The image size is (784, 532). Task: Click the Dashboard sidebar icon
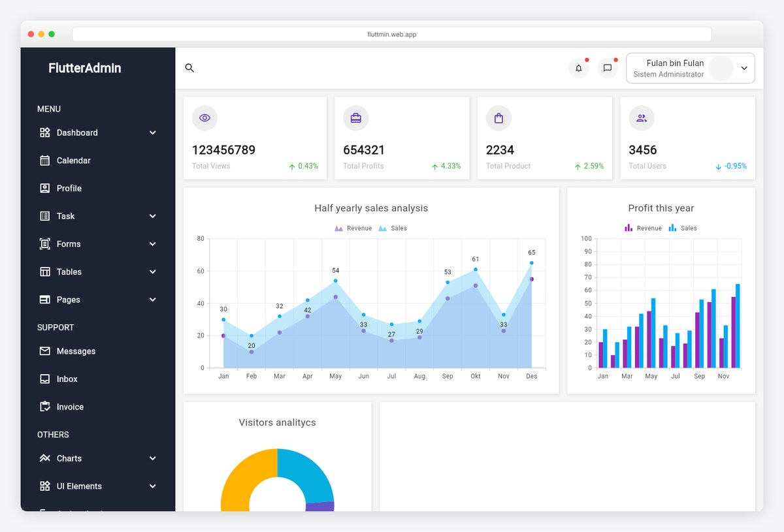pyautogui.click(x=45, y=133)
